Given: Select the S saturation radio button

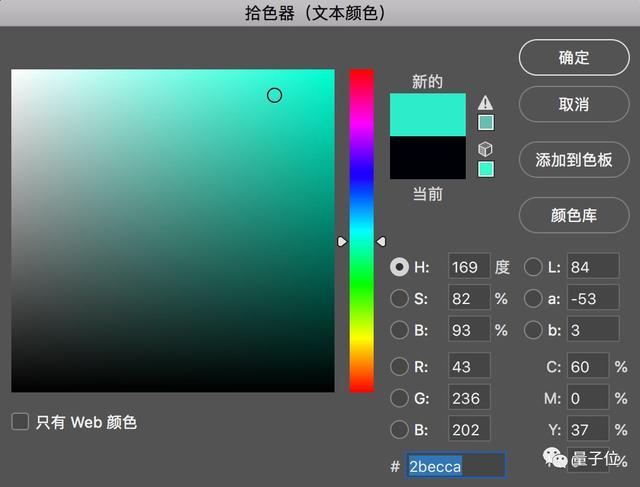Looking at the screenshot, I should (x=400, y=298).
